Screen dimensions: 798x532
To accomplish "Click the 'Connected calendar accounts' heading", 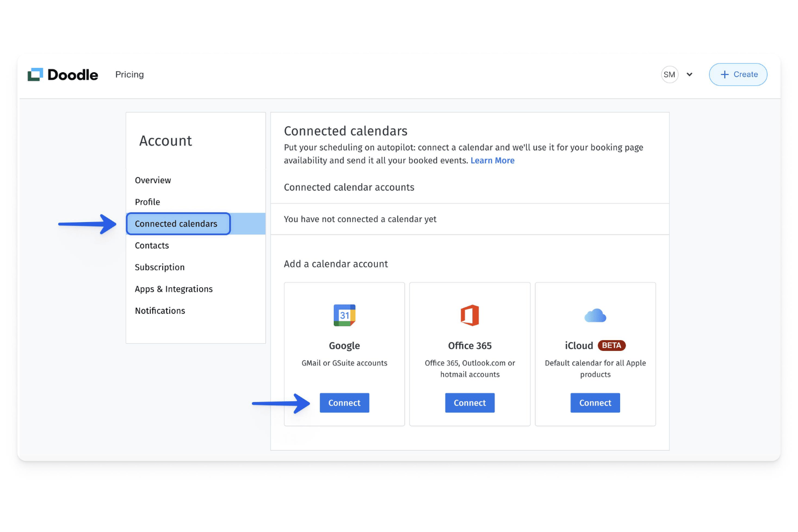I will (349, 188).
